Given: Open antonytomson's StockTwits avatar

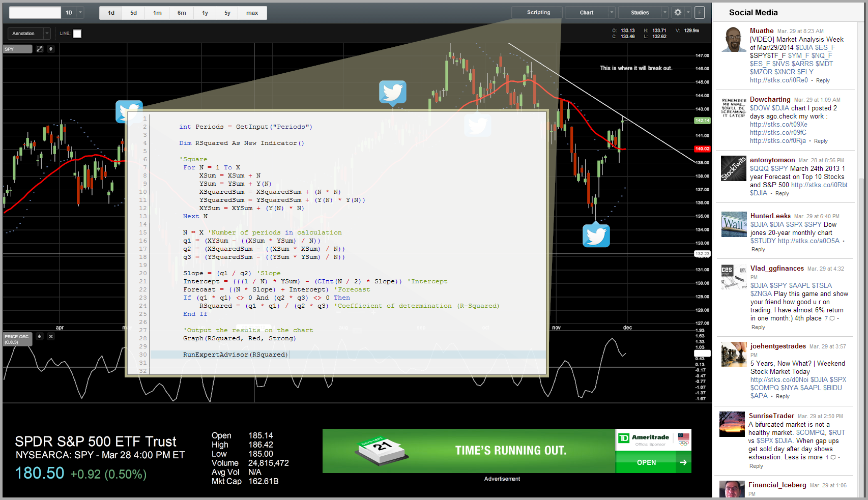Looking at the screenshot, I should pyautogui.click(x=734, y=168).
